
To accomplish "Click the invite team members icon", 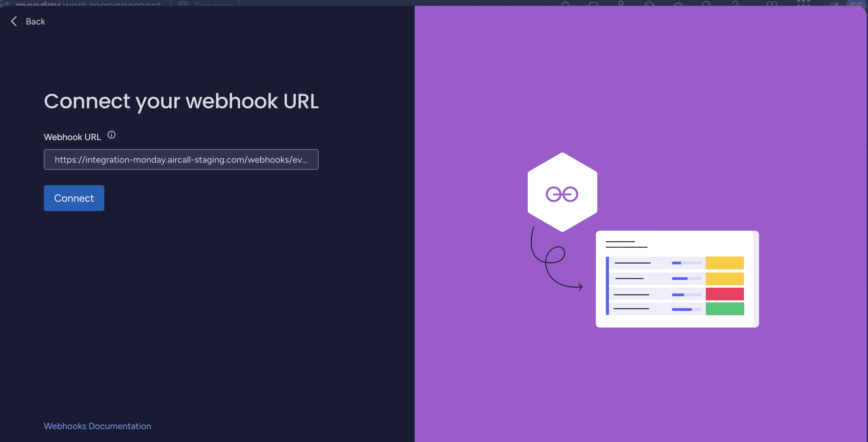I will (x=622, y=5).
